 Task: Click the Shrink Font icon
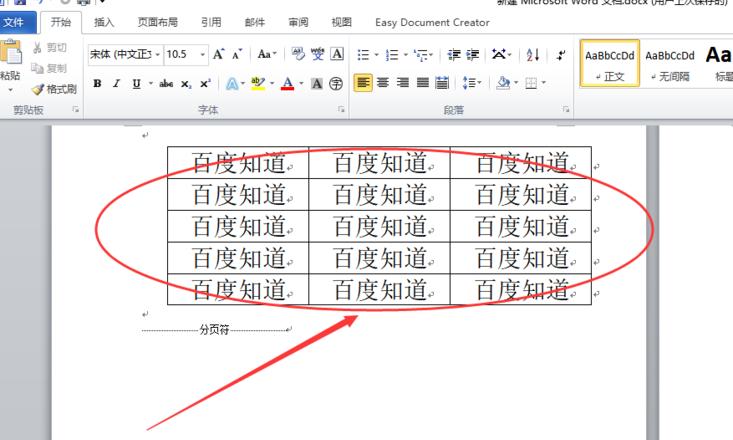(x=237, y=55)
